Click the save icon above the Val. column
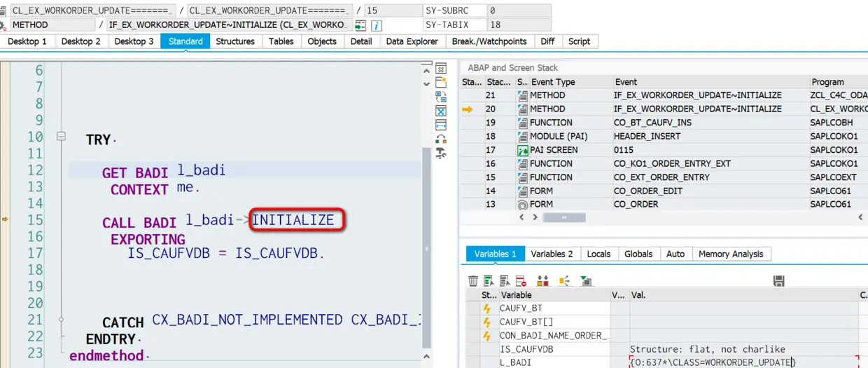Viewport: 868px width, 368px height. click(778, 280)
